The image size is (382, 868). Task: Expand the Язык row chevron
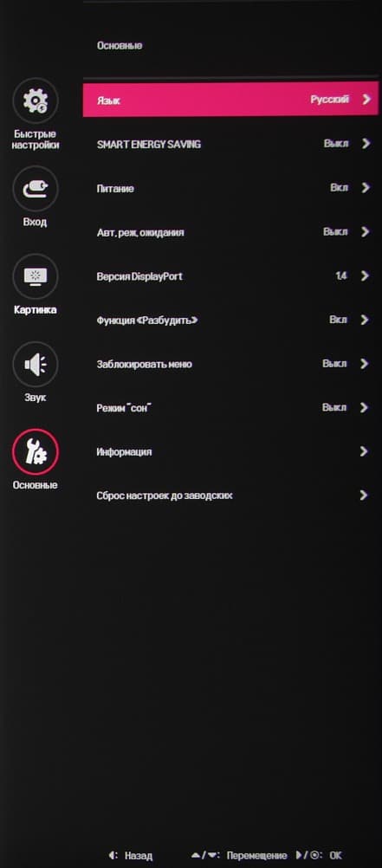click(366, 100)
